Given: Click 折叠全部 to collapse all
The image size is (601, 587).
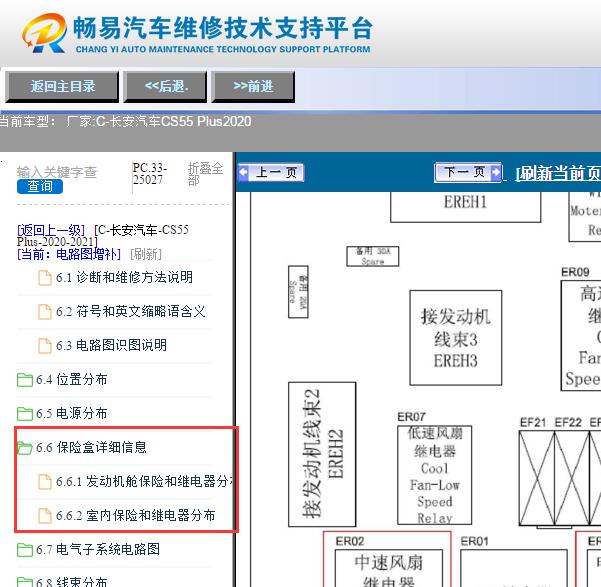Looking at the screenshot, I should [205, 174].
